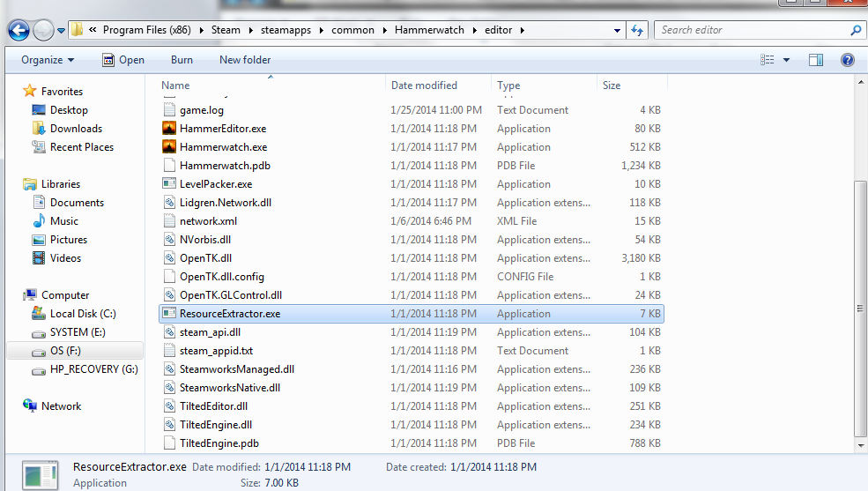Click the Refresh button beside the address bar

click(x=637, y=31)
